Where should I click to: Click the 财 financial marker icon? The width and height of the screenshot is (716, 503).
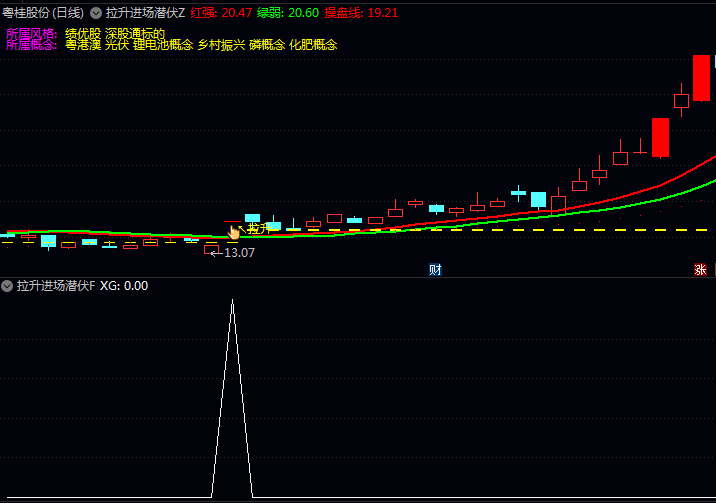(x=435, y=270)
